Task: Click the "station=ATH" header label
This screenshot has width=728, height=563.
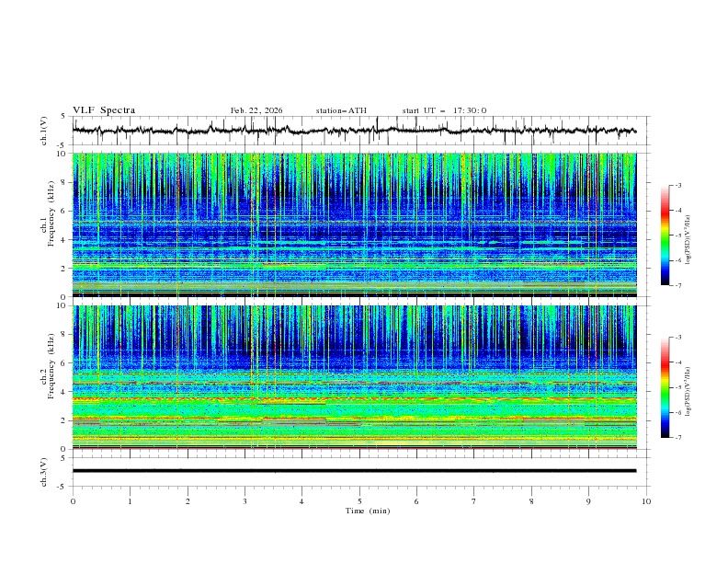Action: pyautogui.click(x=341, y=110)
